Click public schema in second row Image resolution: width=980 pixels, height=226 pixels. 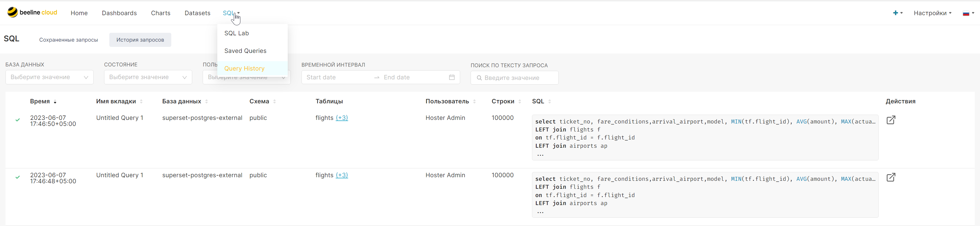[x=258, y=175]
